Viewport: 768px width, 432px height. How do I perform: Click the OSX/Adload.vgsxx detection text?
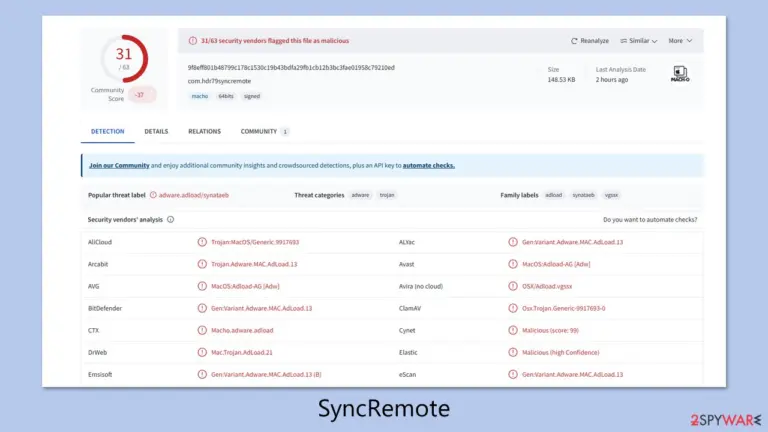pyautogui.click(x=547, y=286)
